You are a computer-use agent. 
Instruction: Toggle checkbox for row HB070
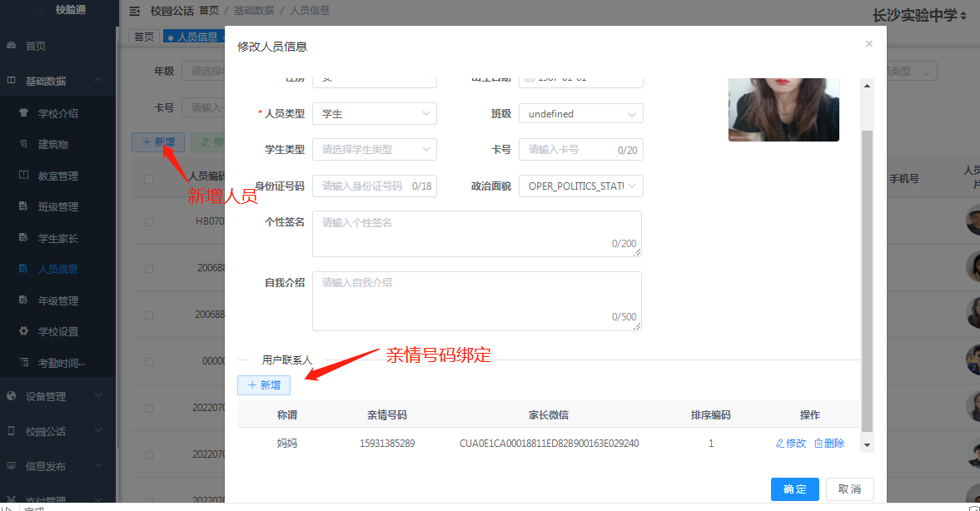point(149,221)
